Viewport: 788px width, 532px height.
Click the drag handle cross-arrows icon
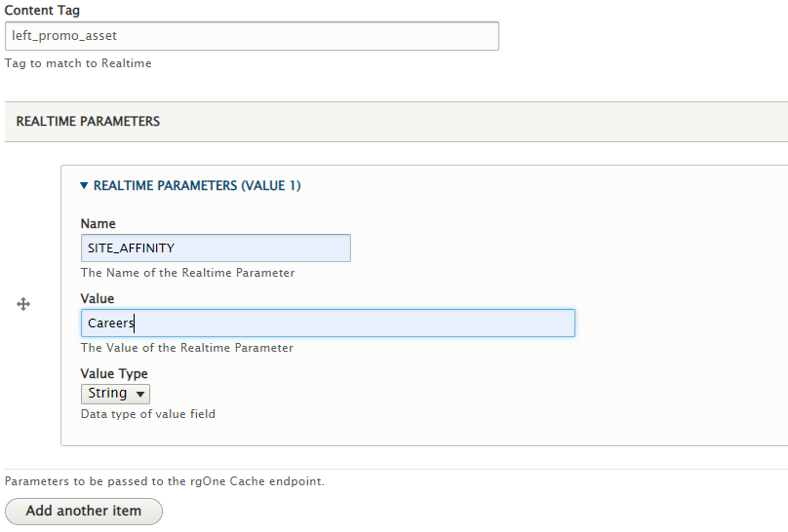click(x=23, y=305)
